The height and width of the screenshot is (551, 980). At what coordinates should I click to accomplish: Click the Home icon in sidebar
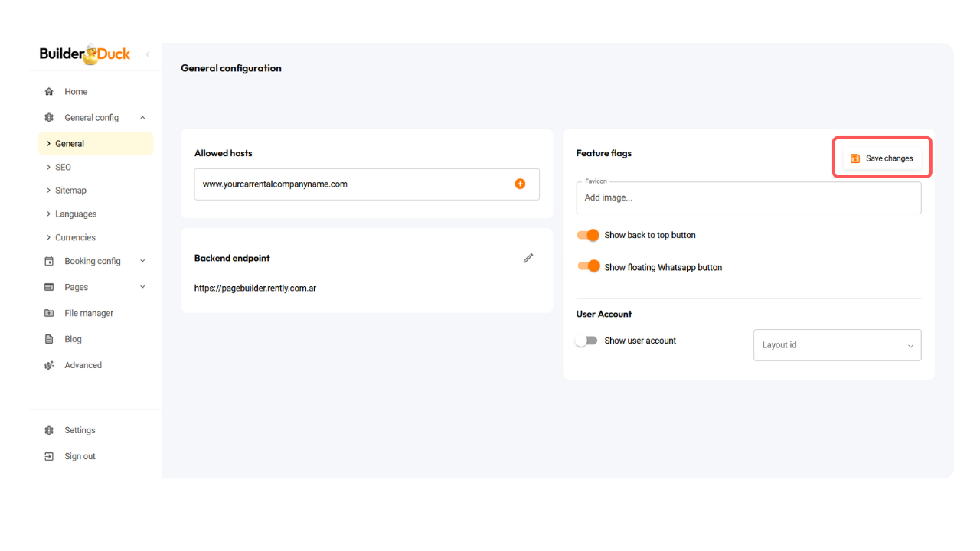(49, 92)
